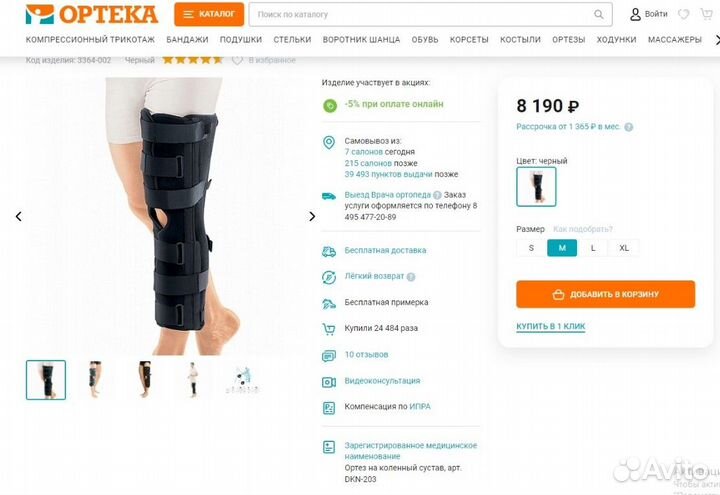Viewport: 720px width, 495px height.
Task: Open info icon beside Рассрочка installment text
Action: click(x=629, y=127)
